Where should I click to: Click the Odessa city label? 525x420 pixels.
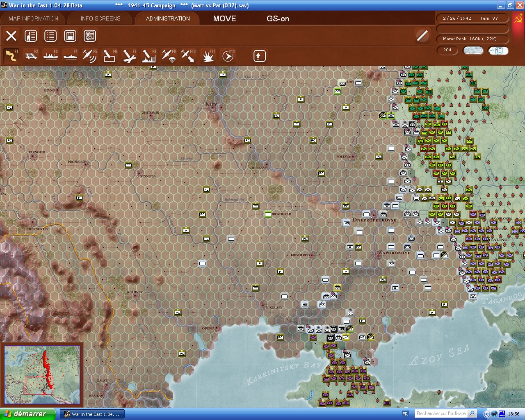click(208, 329)
